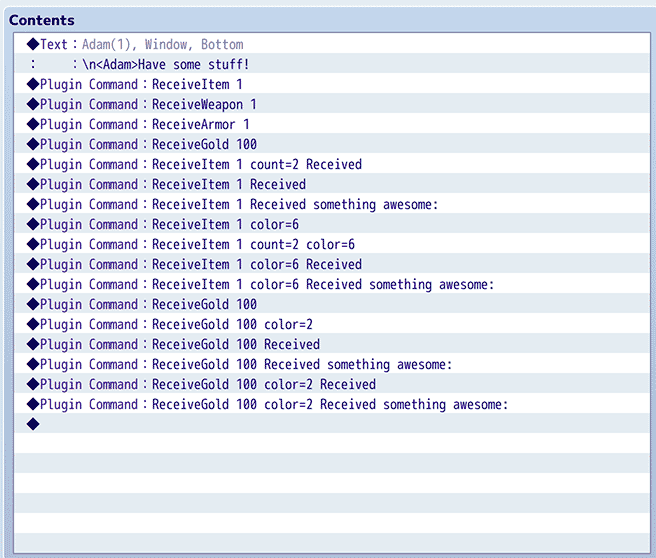This screenshot has height=558, width=656.
Task: Select the 'ReceiveItem 1 color=6 Received' row
Action: point(332,264)
